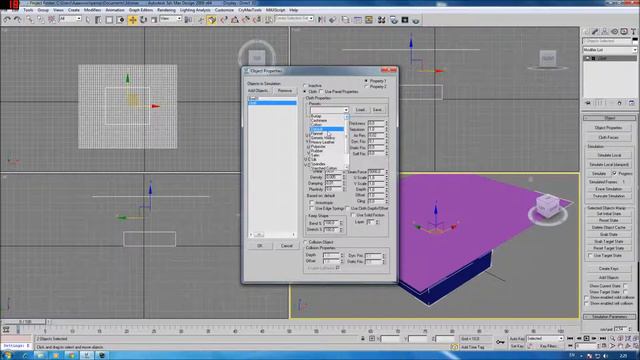Open the Rendering menu
Viewport: 640px width, 360px height.
tap(166, 10)
